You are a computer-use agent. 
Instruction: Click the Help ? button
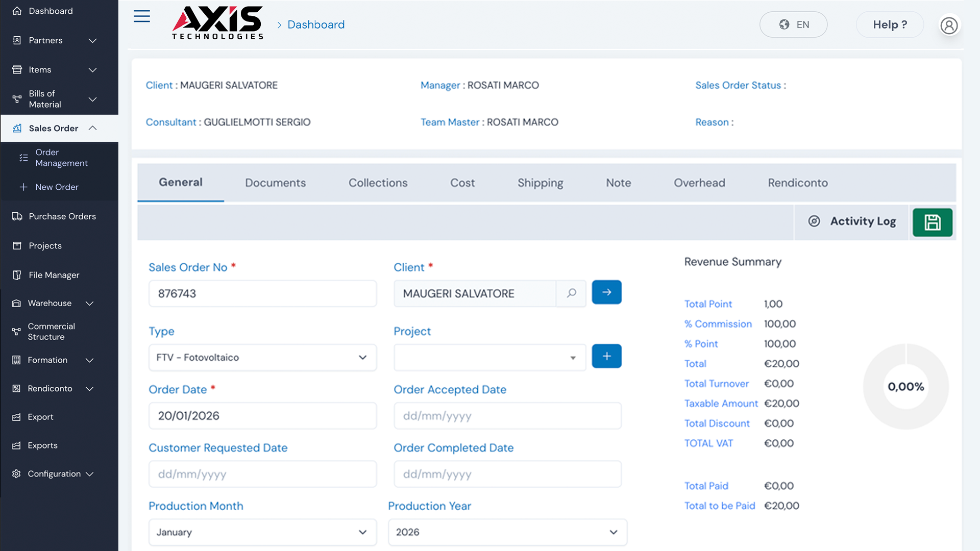[x=890, y=24]
